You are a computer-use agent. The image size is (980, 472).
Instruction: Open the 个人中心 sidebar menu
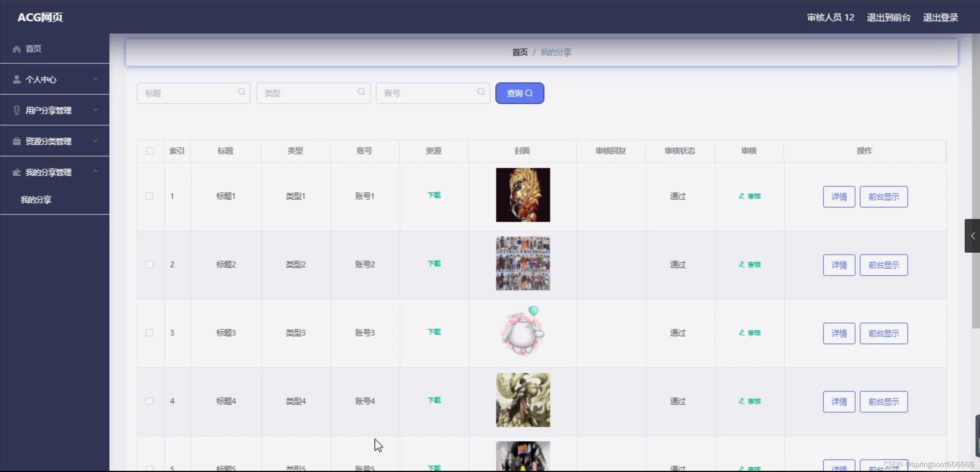[x=55, y=79]
